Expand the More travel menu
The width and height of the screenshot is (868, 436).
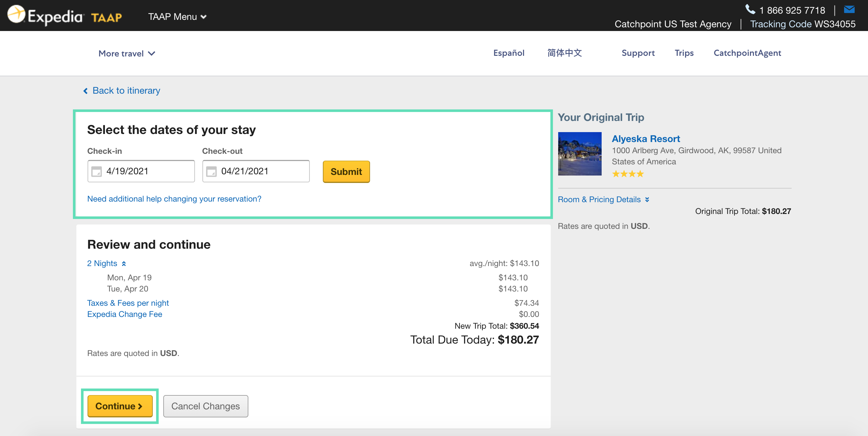(127, 53)
